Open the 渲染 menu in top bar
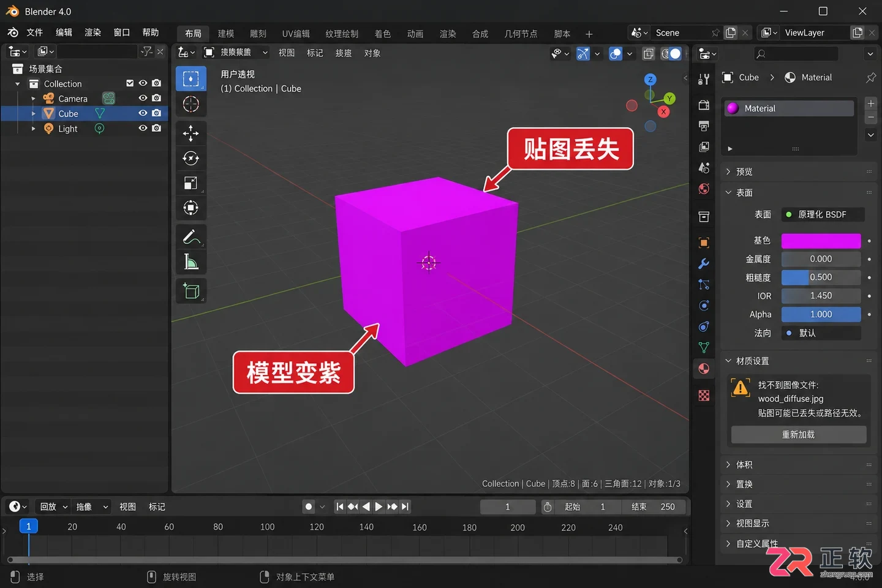882x588 pixels. tap(92, 32)
